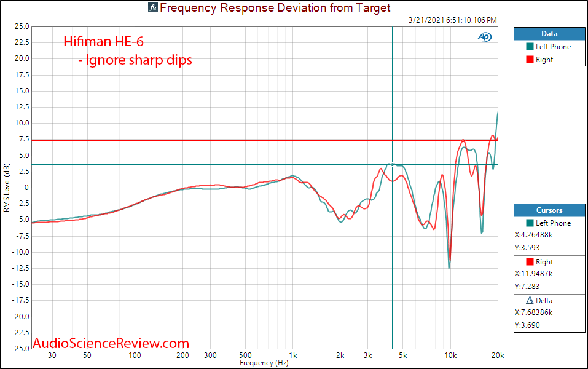Click the 3/21/2021 timestamp above the graph

pyautogui.click(x=453, y=20)
